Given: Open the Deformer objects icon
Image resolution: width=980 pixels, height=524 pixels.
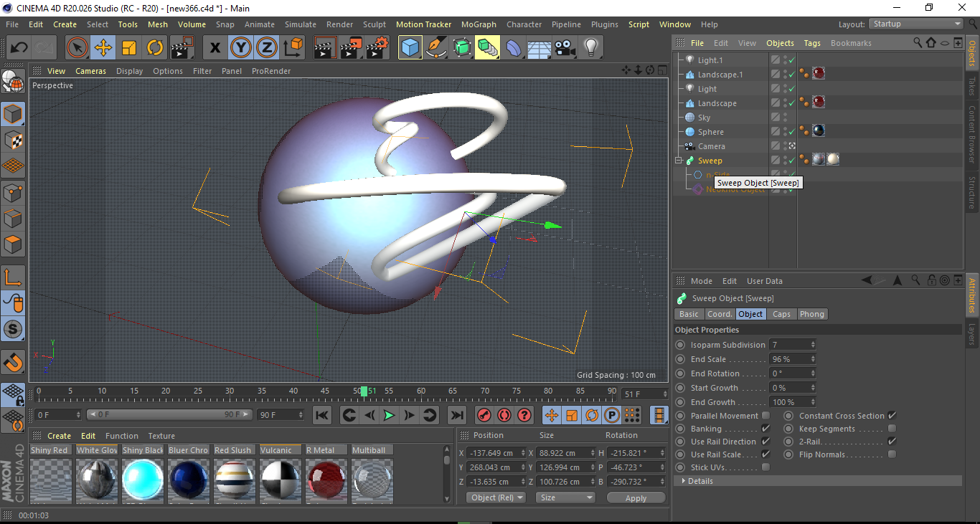Looking at the screenshot, I should tap(514, 48).
